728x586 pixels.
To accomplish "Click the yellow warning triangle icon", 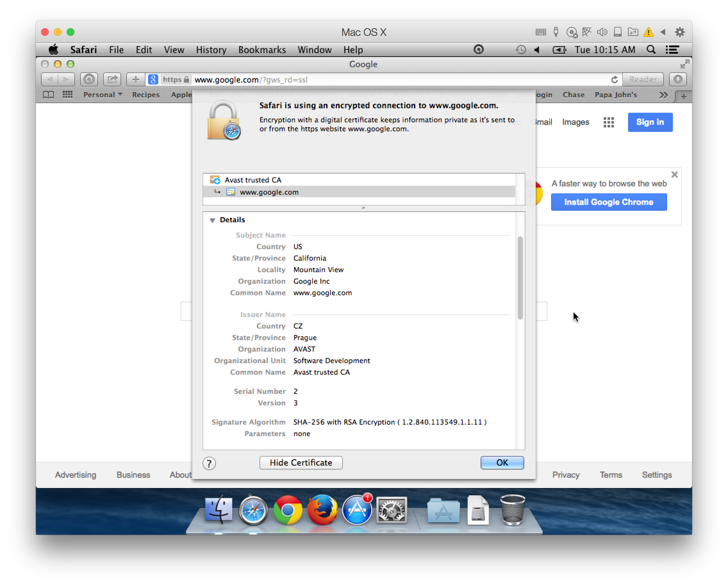I will [648, 32].
